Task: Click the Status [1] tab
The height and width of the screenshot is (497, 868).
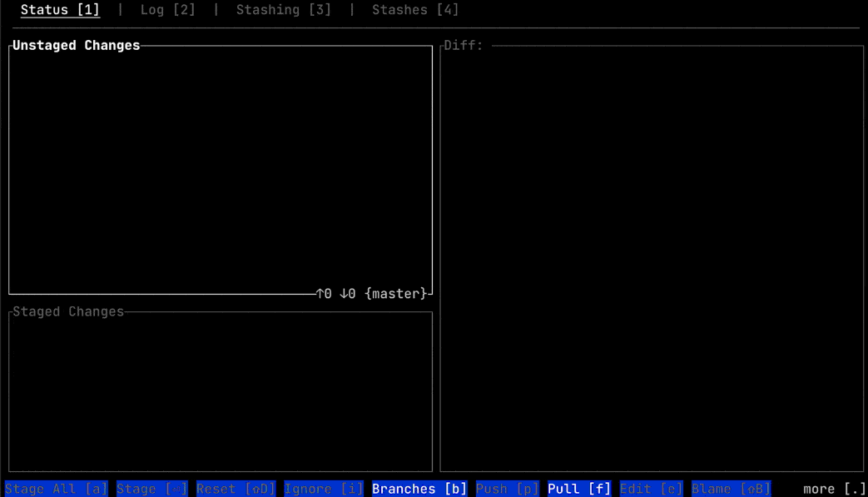Action: [x=59, y=10]
